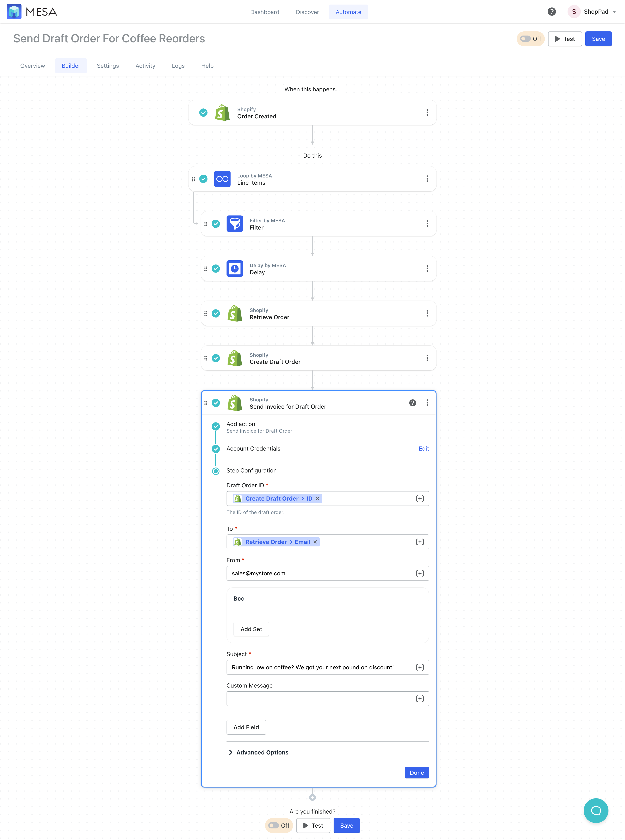The image size is (625, 840).
Task: Open the Help tab
Action: 207,66
